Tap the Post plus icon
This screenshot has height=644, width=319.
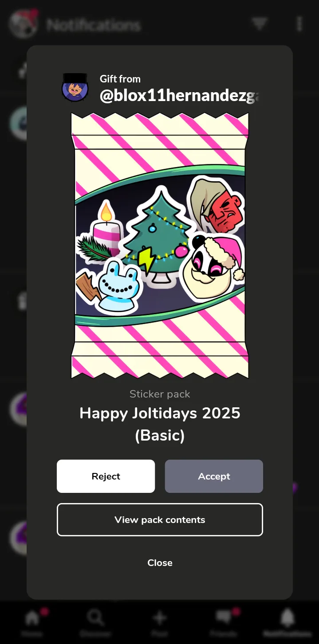(x=159, y=617)
